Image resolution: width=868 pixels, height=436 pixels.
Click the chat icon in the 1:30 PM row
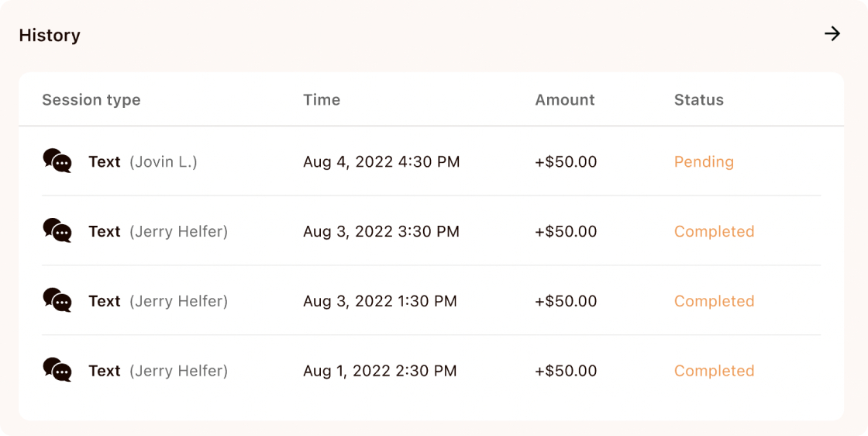click(57, 301)
